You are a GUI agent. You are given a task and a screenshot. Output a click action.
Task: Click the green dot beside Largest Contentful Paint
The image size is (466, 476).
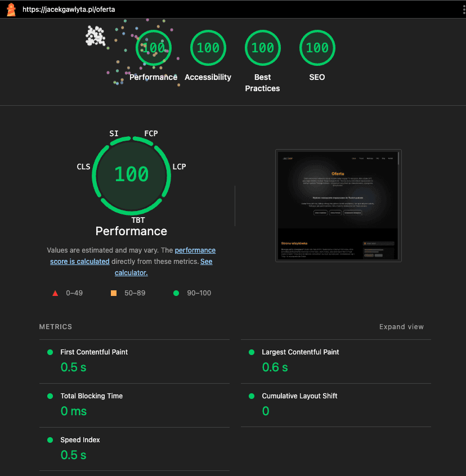pos(252,352)
